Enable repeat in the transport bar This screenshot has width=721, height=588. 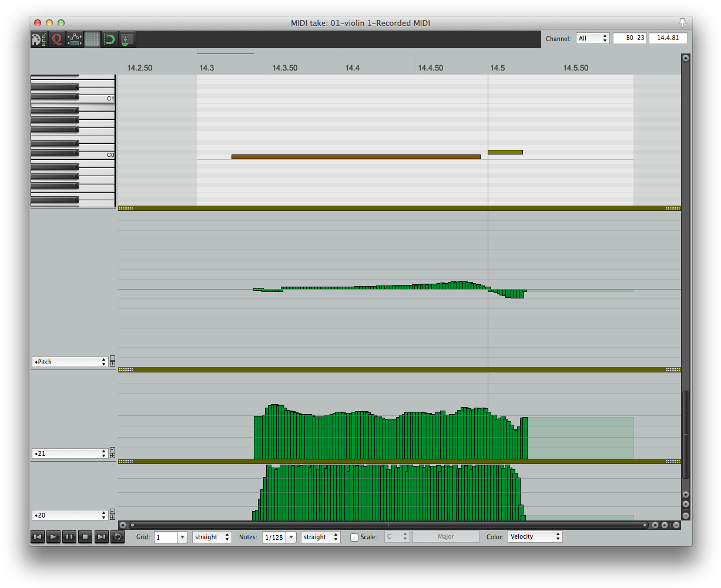(x=118, y=536)
